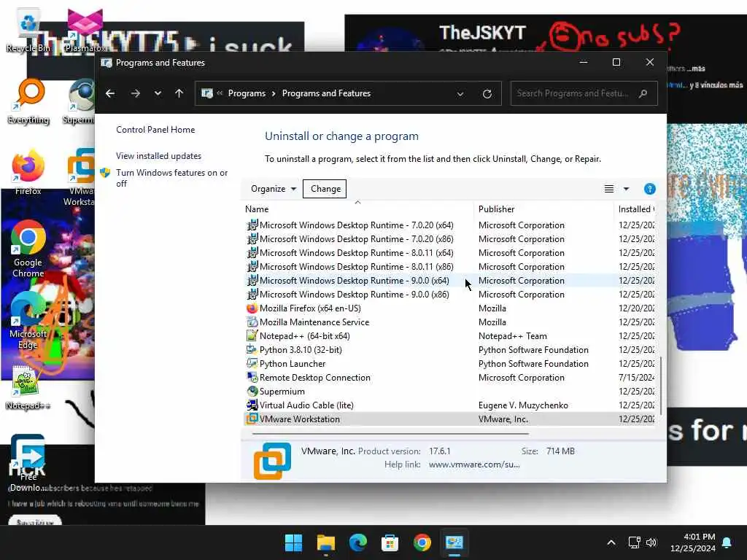747x560 pixels.
Task: Click the Control Panel taskbar icon
Action: 454,542
